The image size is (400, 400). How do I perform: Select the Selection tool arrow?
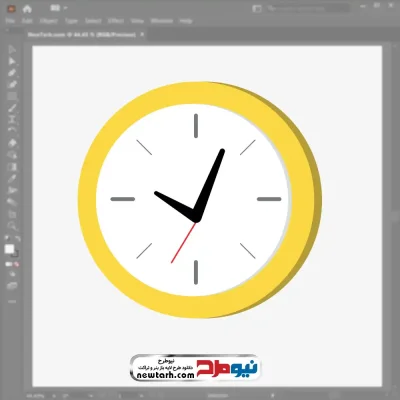coord(12,50)
